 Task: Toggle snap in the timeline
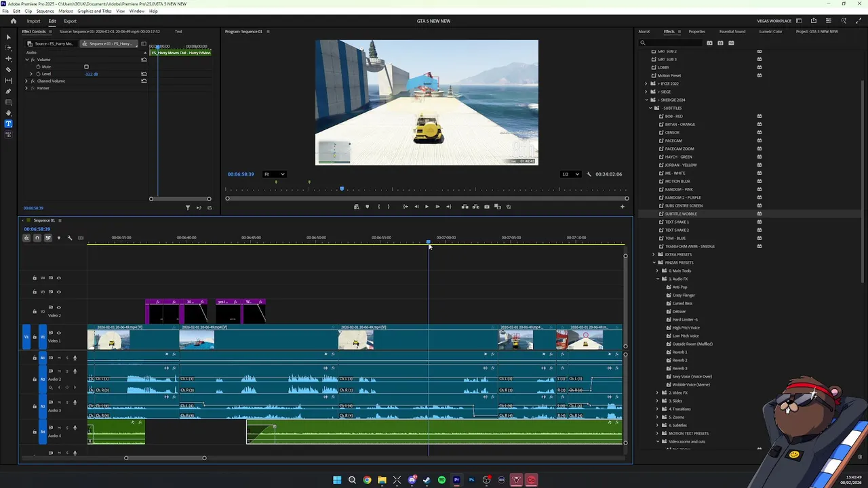[x=37, y=238]
